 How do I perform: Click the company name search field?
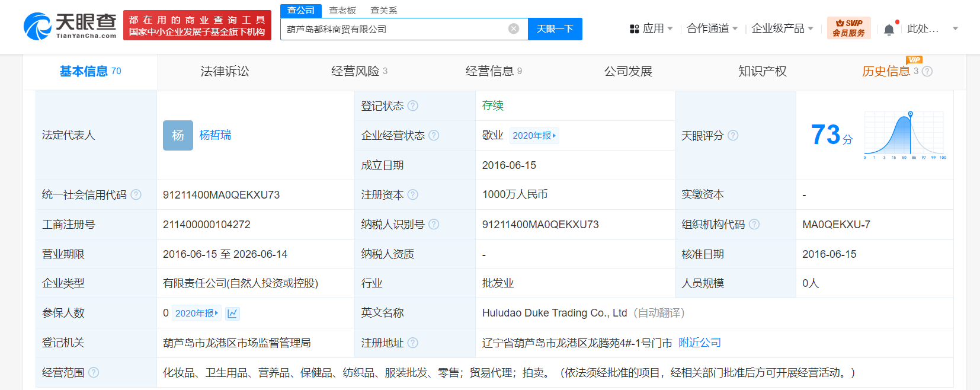pyautogui.click(x=394, y=28)
